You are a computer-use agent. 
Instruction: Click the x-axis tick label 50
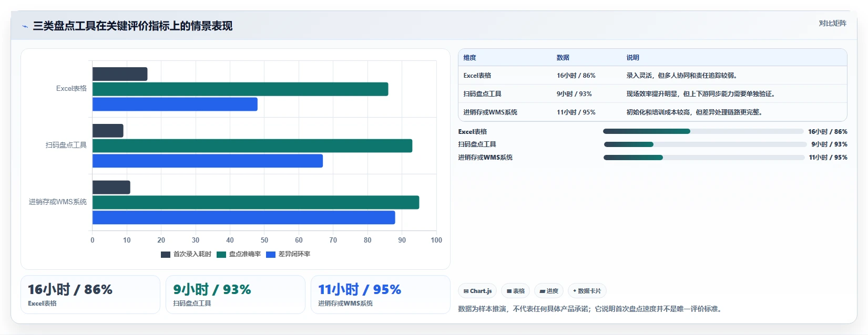[x=264, y=240]
